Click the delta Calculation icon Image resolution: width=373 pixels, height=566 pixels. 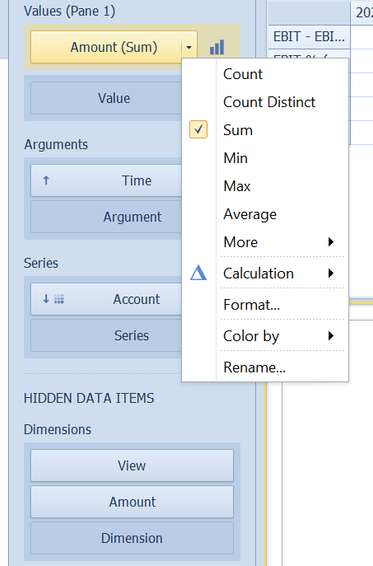tap(198, 273)
